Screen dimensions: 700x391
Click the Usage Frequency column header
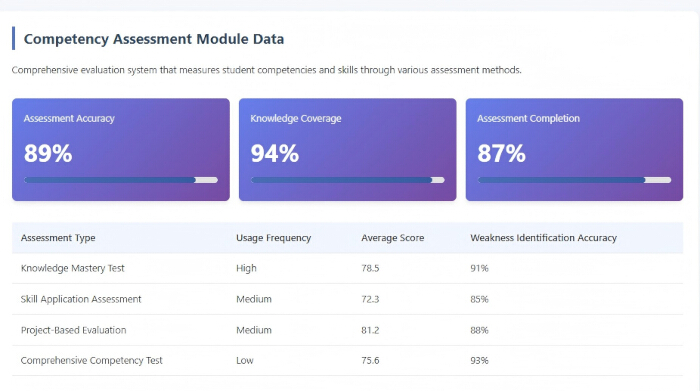click(x=273, y=238)
